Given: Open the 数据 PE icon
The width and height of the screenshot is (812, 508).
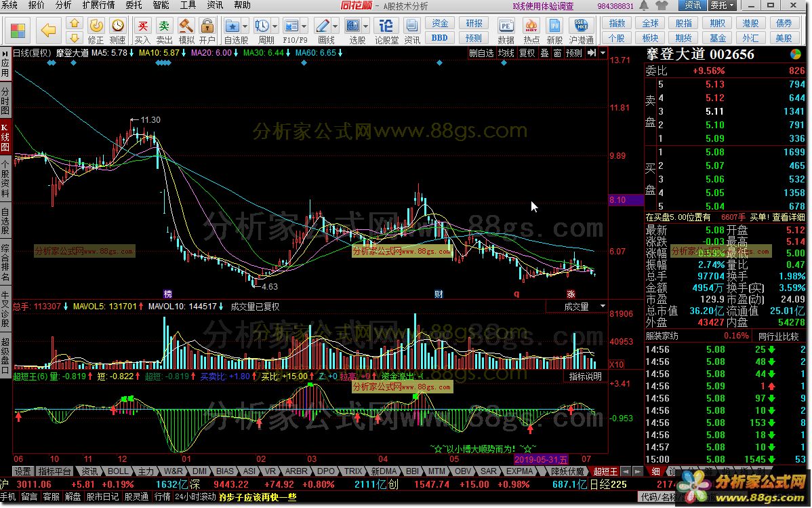Looking at the screenshot, I should [506, 26].
